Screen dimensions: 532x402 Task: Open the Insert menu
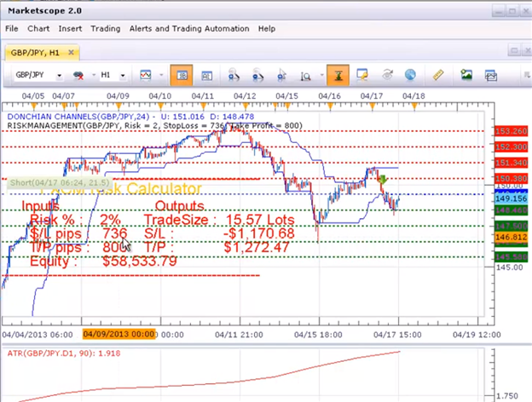pyautogui.click(x=70, y=29)
